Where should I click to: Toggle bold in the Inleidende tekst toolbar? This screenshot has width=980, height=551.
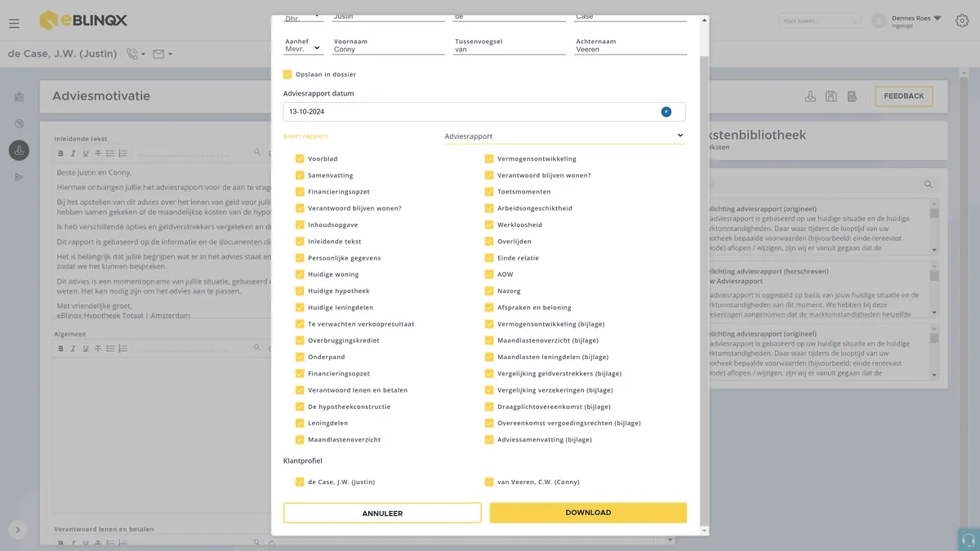(x=60, y=153)
